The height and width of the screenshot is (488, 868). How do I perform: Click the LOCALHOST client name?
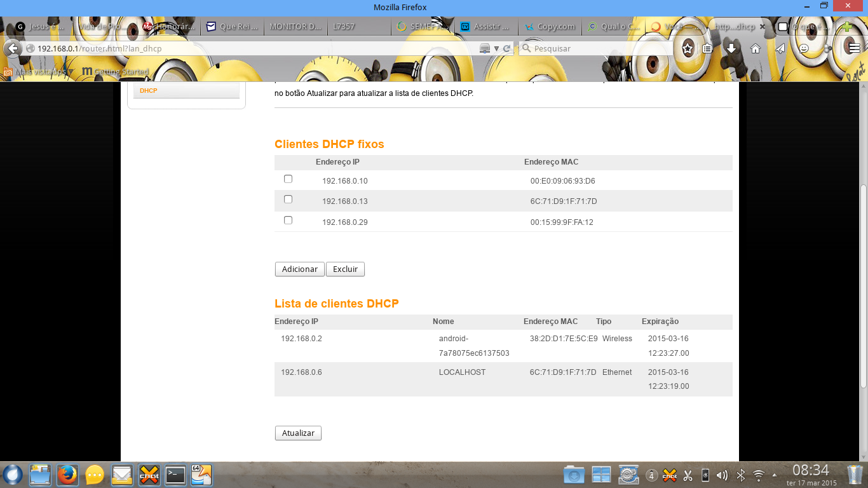[x=462, y=372]
